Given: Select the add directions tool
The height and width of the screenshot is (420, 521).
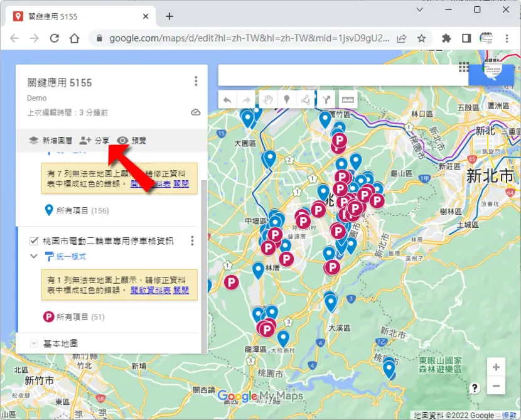Looking at the screenshot, I should tap(326, 99).
